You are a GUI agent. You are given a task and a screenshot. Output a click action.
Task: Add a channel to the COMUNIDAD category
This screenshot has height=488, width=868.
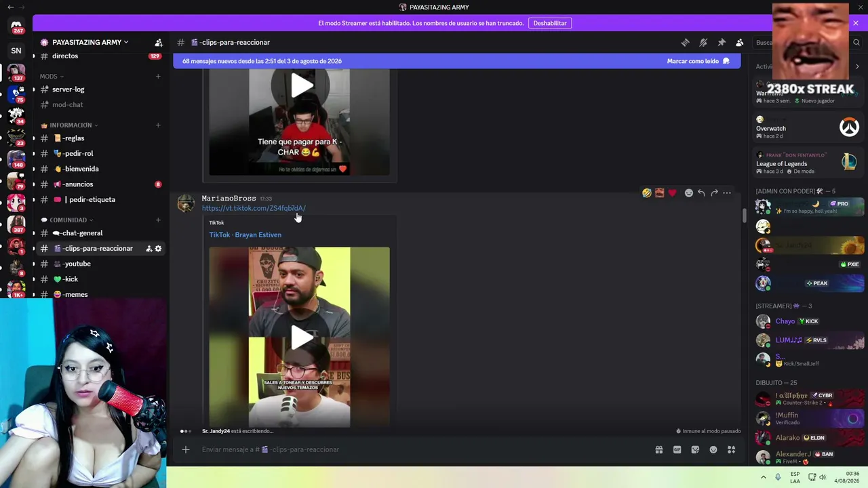pos(158,220)
